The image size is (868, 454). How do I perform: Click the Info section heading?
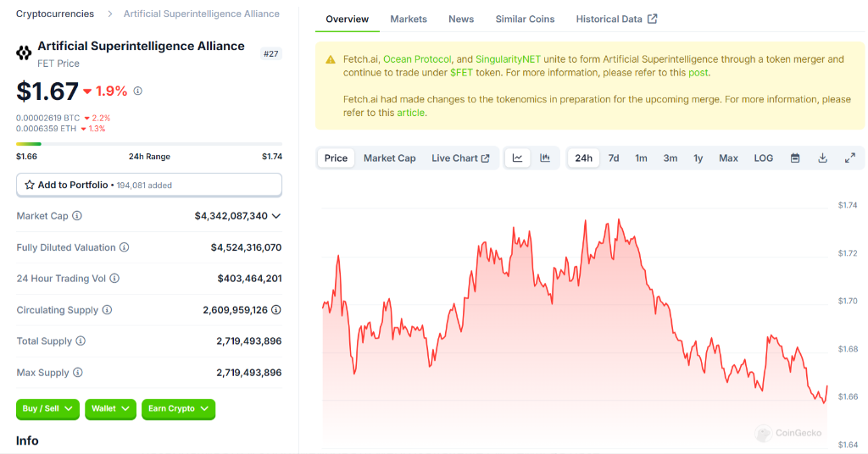pos(27,440)
